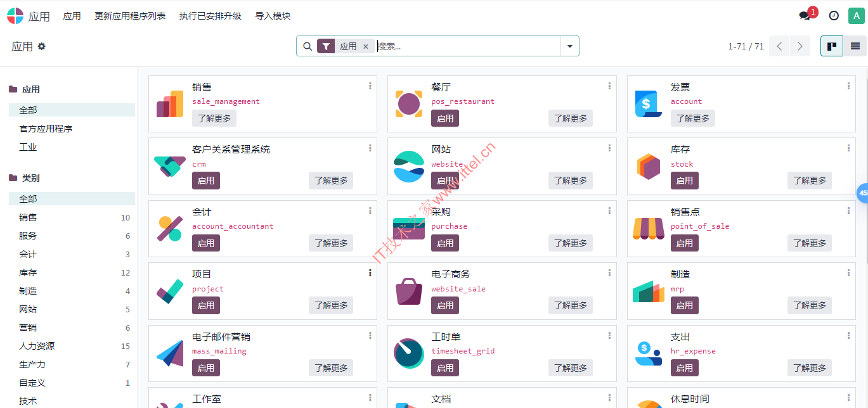
Task: Open the 工时单 card three-dot menu
Action: coord(609,336)
